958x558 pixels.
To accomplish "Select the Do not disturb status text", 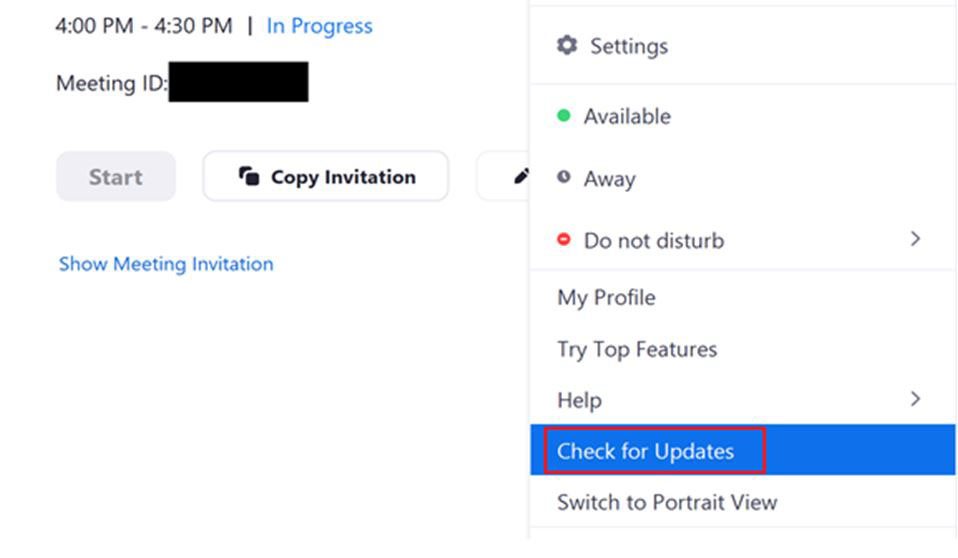I will point(654,241).
